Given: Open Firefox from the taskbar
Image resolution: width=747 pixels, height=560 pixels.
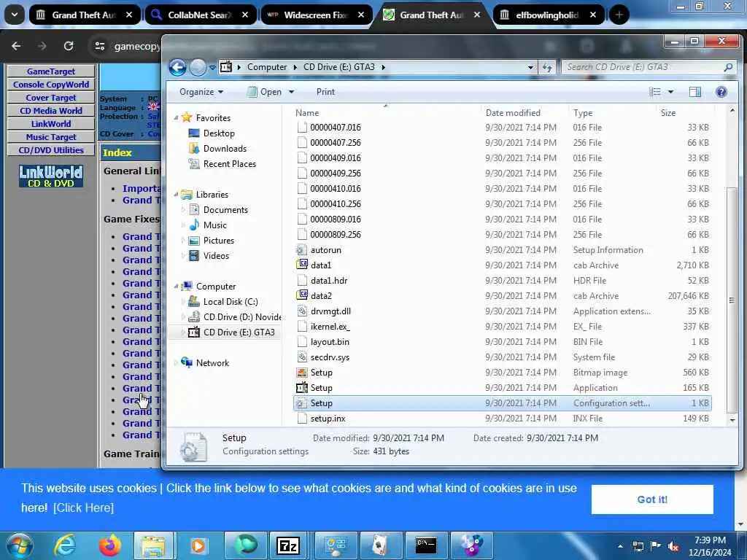Looking at the screenshot, I should pyautogui.click(x=109, y=545).
